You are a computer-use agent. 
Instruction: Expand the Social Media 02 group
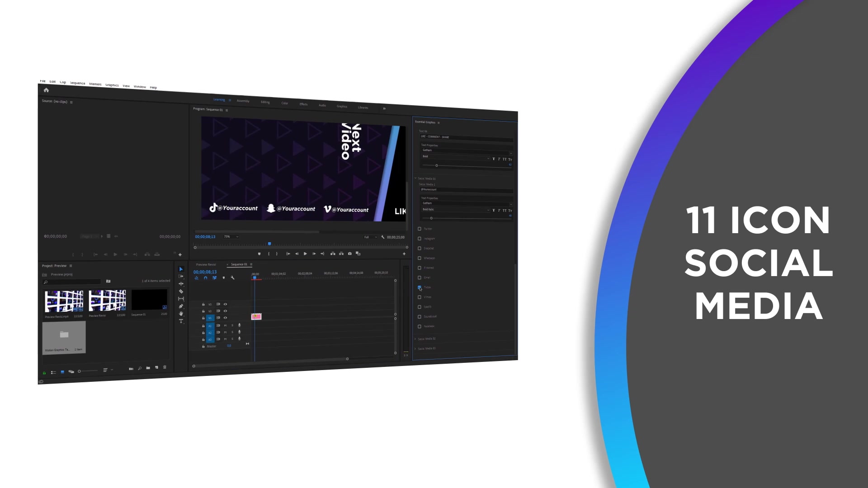coord(415,338)
